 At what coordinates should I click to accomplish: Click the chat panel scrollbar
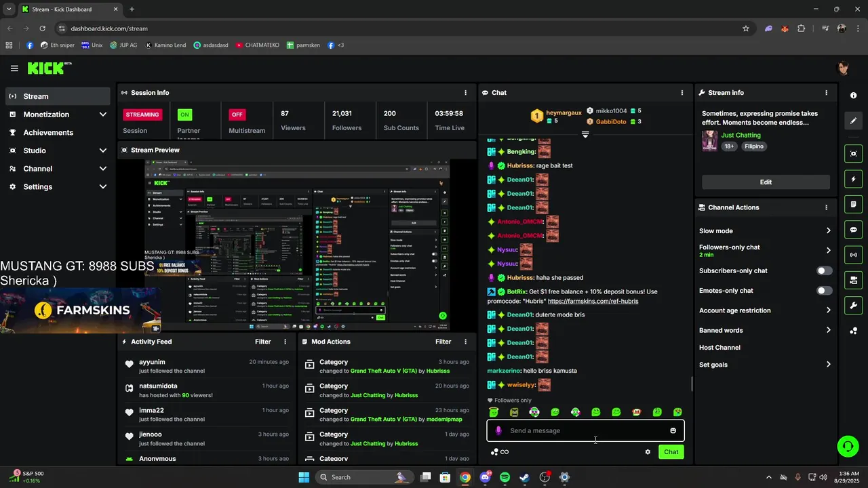pyautogui.click(x=691, y=384)
